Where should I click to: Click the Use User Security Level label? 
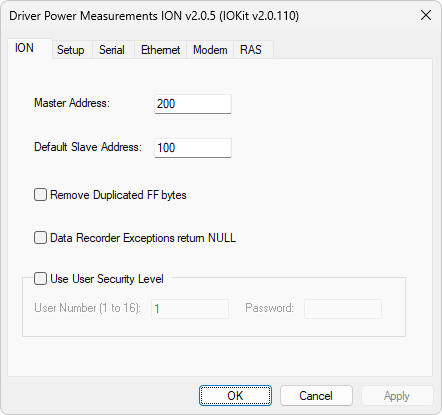pos(107,279)
